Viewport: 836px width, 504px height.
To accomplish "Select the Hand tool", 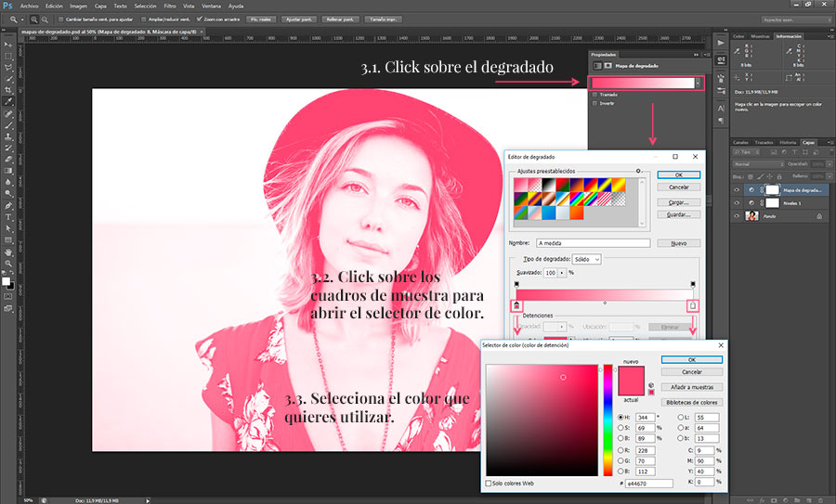I will click(x=8, y=252).
